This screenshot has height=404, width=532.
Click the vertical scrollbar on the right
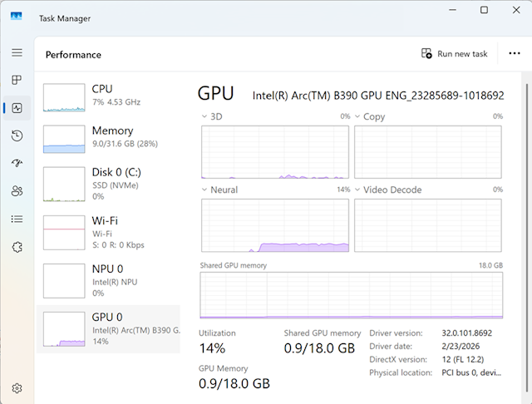pos(527,238)
